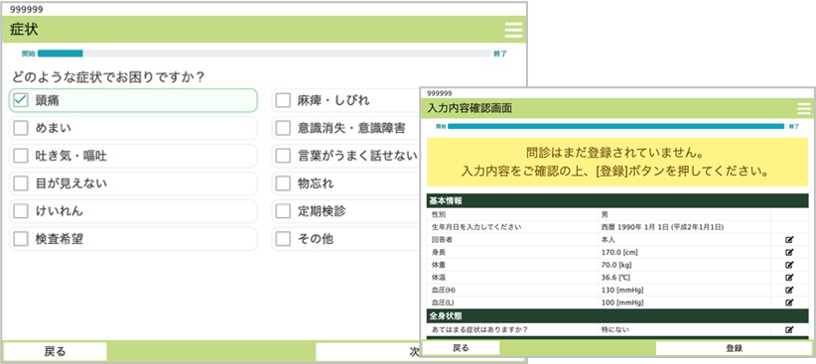Check the 定期検診 option
The image size is (816, 364).
point(283,211)
